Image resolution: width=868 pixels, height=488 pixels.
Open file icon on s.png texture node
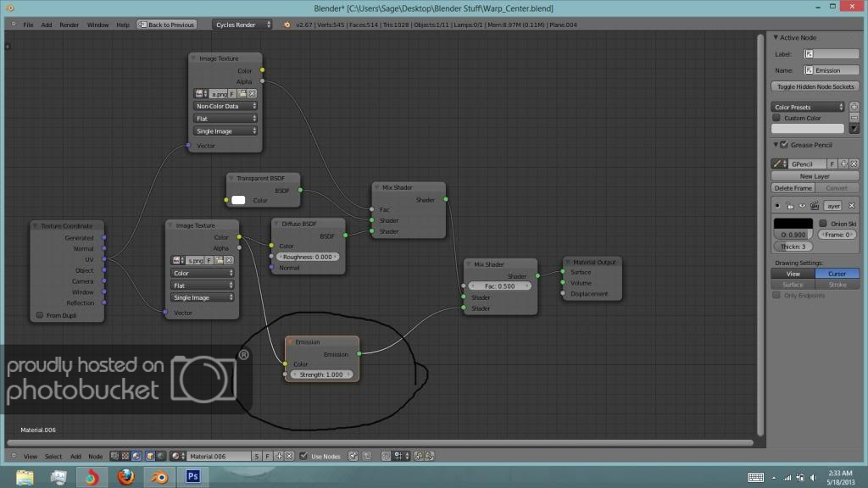click(220, 261)
